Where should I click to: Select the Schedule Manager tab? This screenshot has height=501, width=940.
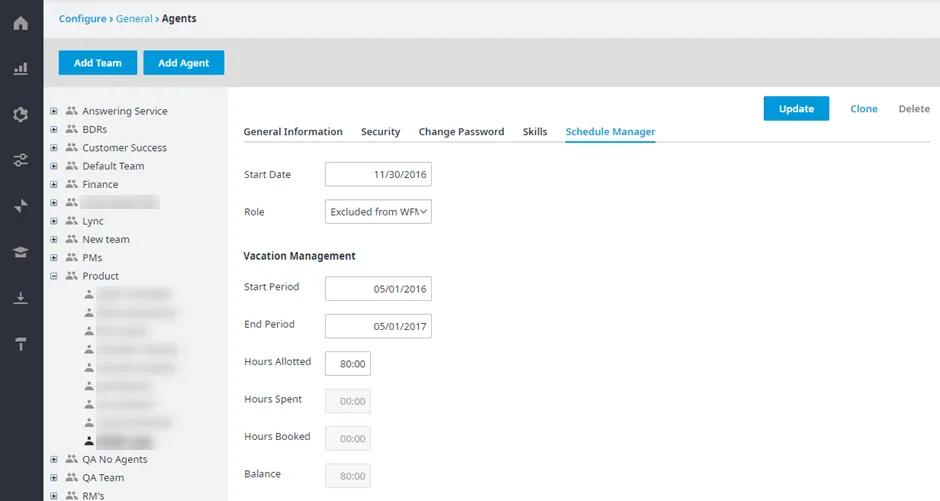click(610, 132)
